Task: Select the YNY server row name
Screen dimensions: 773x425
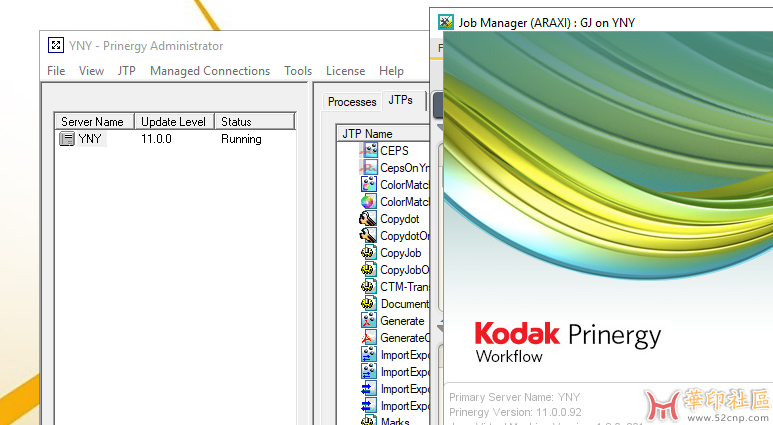Action: (90, 139)
